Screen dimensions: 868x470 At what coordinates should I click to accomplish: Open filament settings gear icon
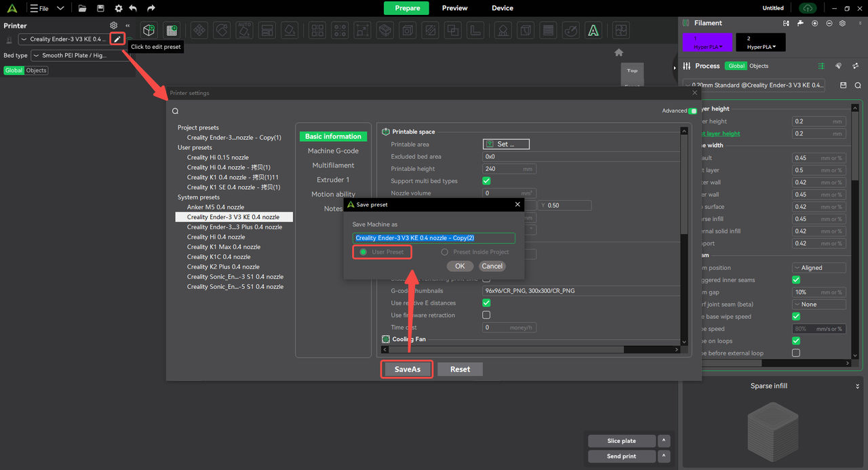tap(842, 23)
